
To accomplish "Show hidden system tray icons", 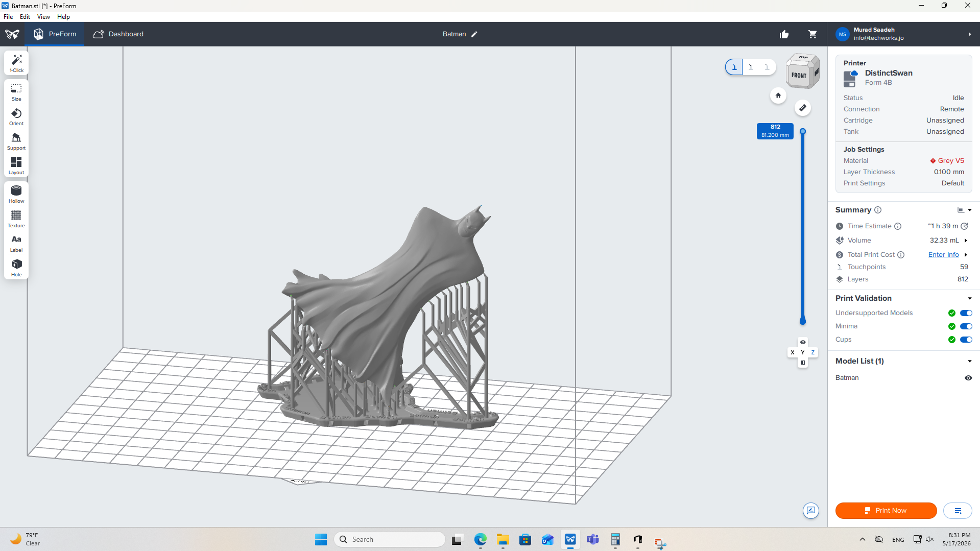I will (x=863, y=539).
